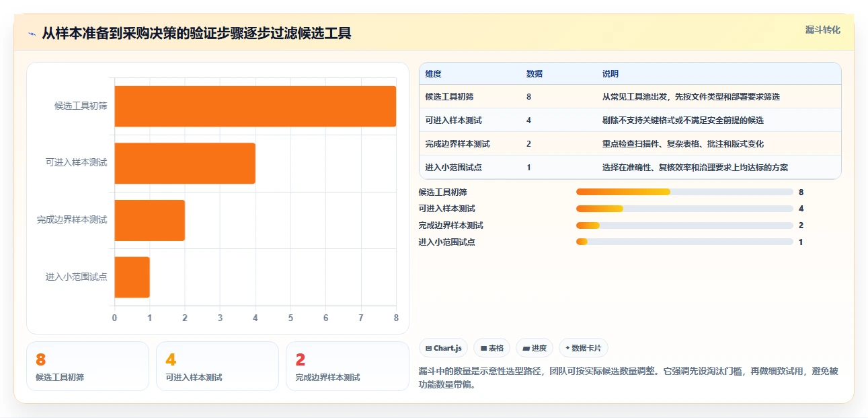Open the stat card showing 4 可进入样本测试
868x418 pixels.
click(217, 366)
